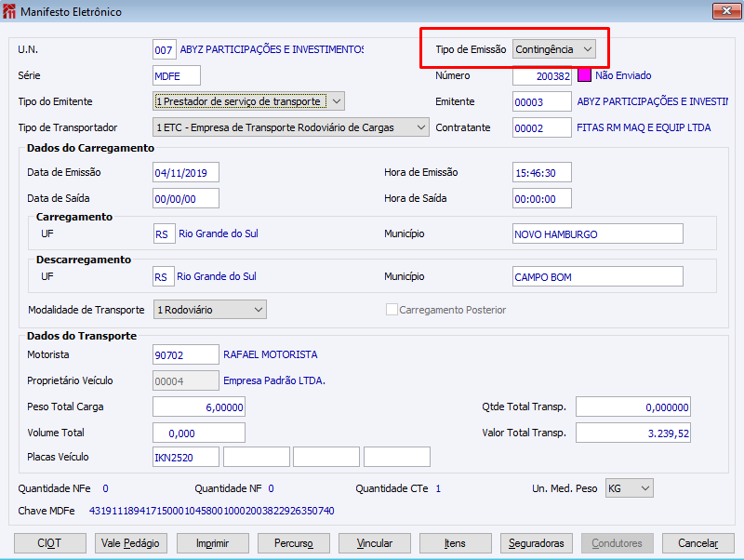Screen dimensions: 744x560
Task: Expand the Tipo do Emitente dropdown
Action: click(x=248, y=101)
